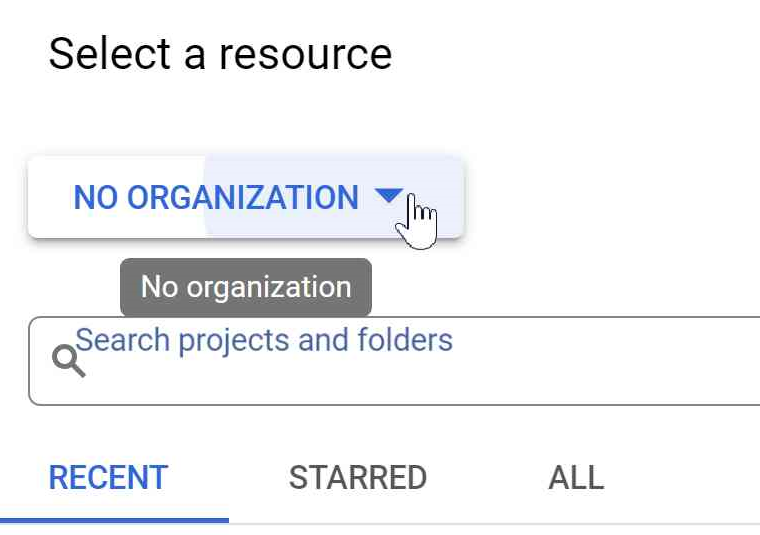Viewport: 760px width, 535px height.
Task: Click the "No organization" tooltip
Action: coord(246,288)
